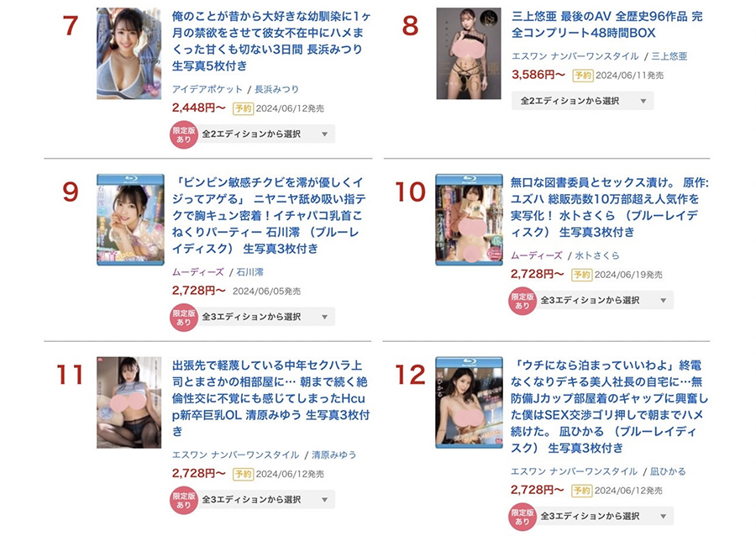Click the 限定版あり badge on rank 7
The image size is (756, 536).
[183, 134]
